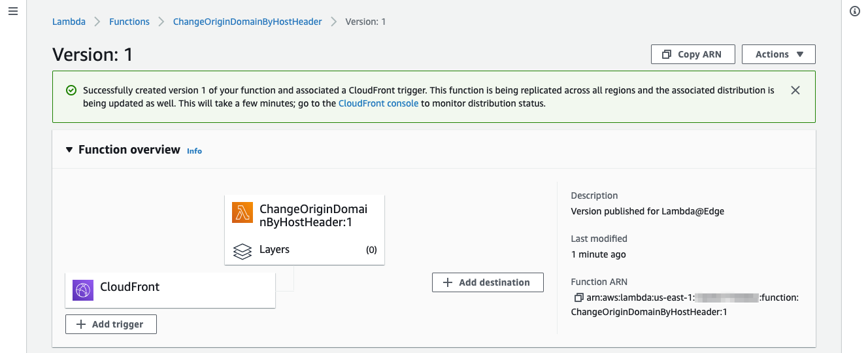The width and height of the screenshot is (868, 353).
Task: Click the Add destination button
Action: click(488, 282)
